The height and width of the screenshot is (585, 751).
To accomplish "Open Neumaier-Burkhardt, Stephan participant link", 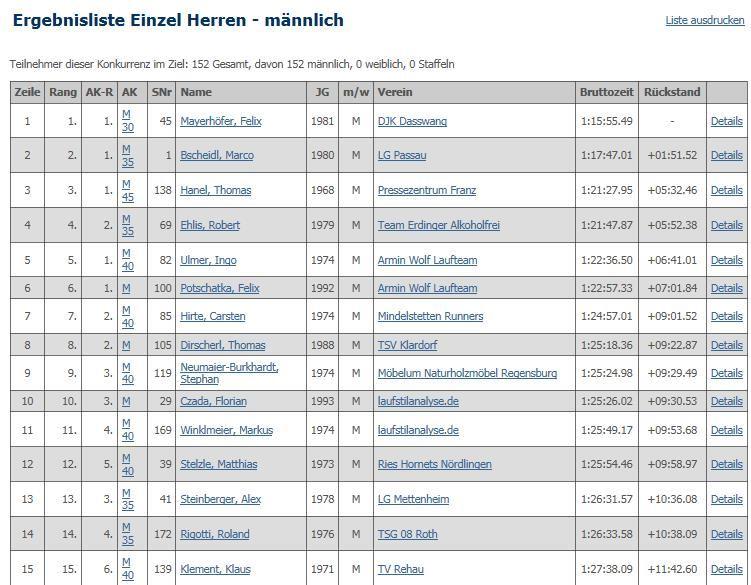I will click(x=229, y=373).
